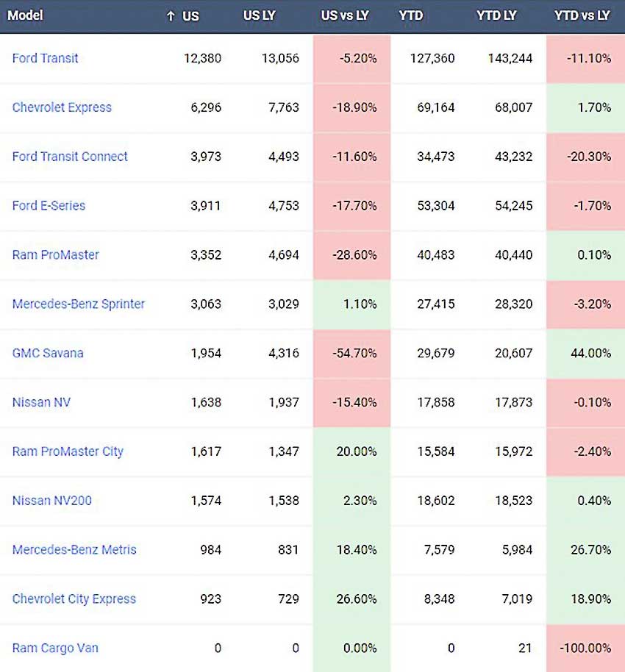Open the GMC Savana link
The width and height of the screenshot is (625, 672).
[x=48, y=353]
